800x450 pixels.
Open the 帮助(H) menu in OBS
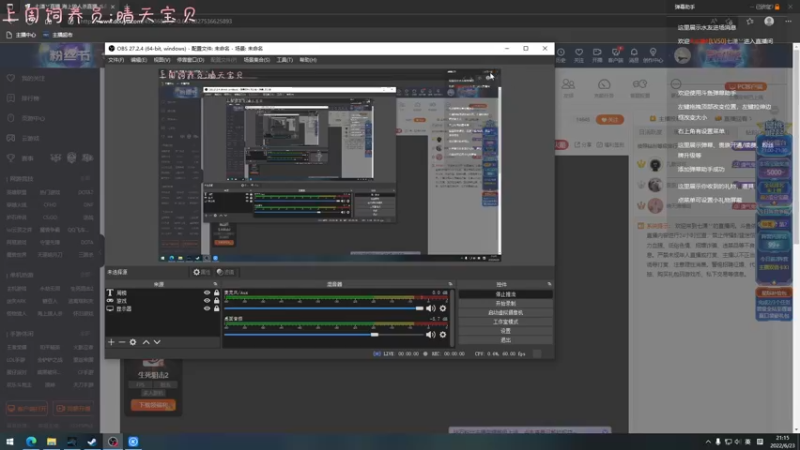tap(308, 60)
